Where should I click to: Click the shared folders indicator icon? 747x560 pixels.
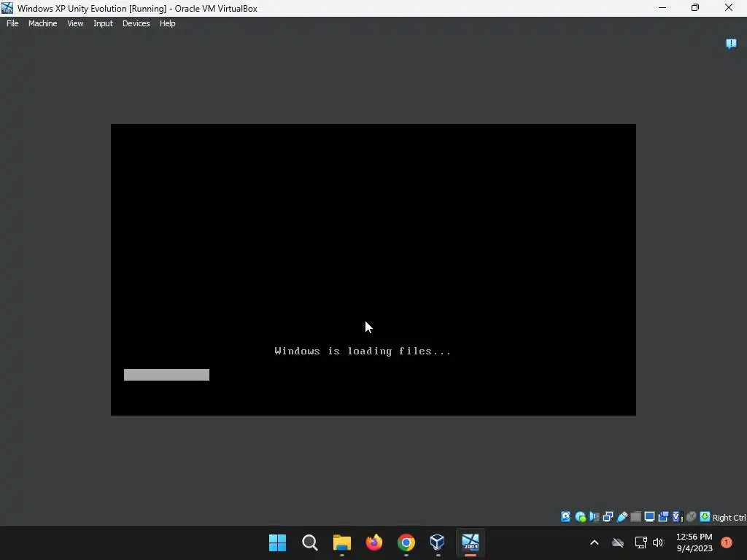tap(635, 517)
